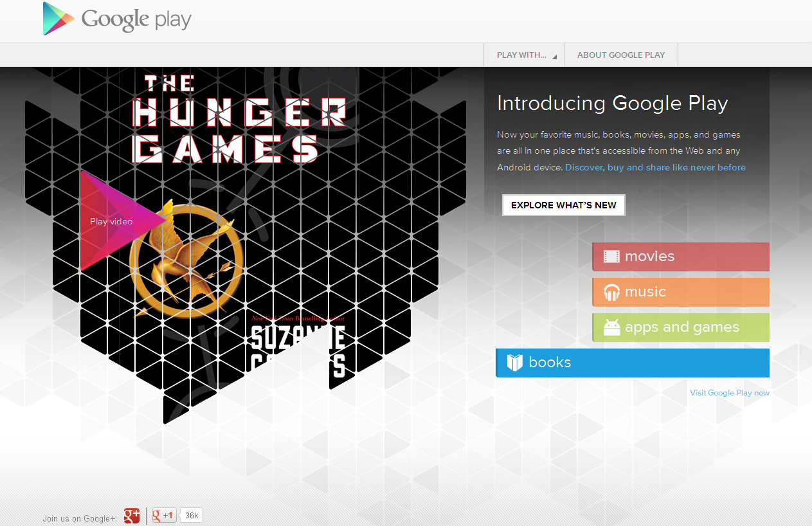Select the orange music category bar
812x526 pixels.
click(x=681, y=292)
